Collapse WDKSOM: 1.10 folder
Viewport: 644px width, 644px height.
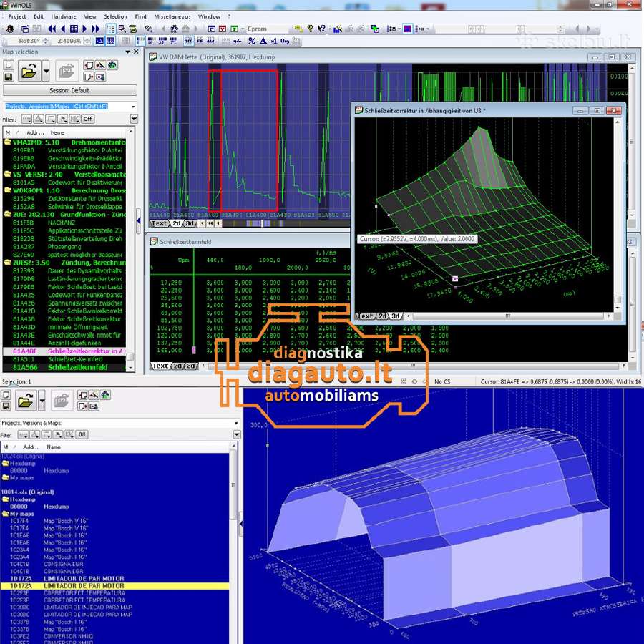click(x=7, y=190)
